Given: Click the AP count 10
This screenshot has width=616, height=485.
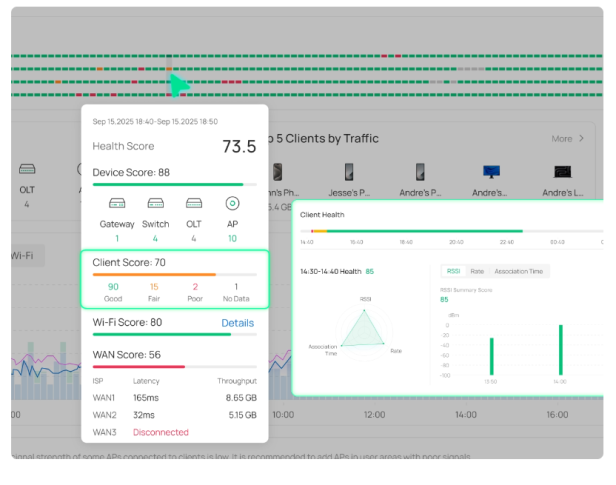Looking at the screenshot, I should pyautogui.click(x=232, y=238).
